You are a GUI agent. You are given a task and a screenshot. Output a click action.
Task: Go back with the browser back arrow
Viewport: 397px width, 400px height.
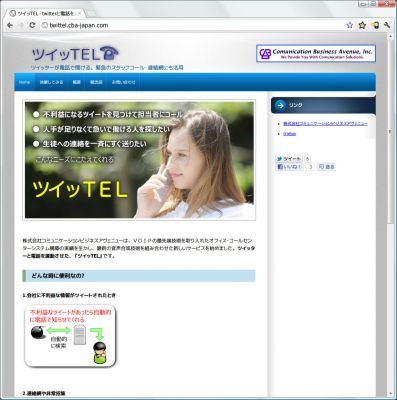[10, 25]
